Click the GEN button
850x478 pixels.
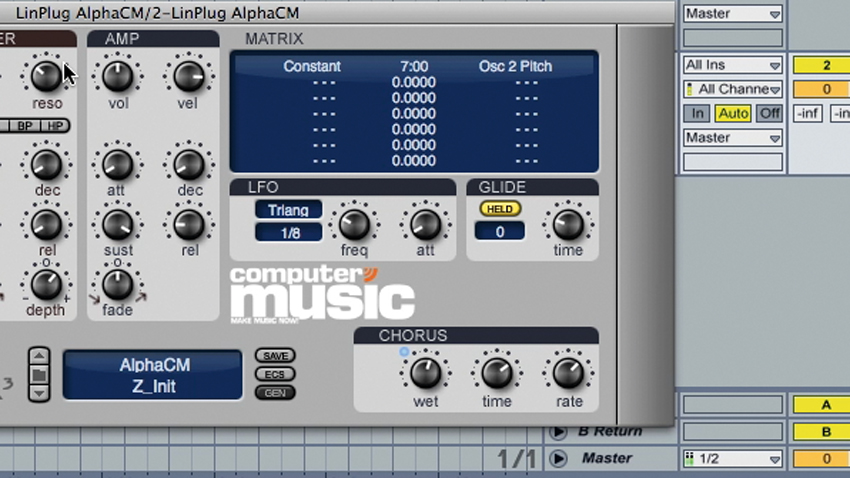[275, 392]
